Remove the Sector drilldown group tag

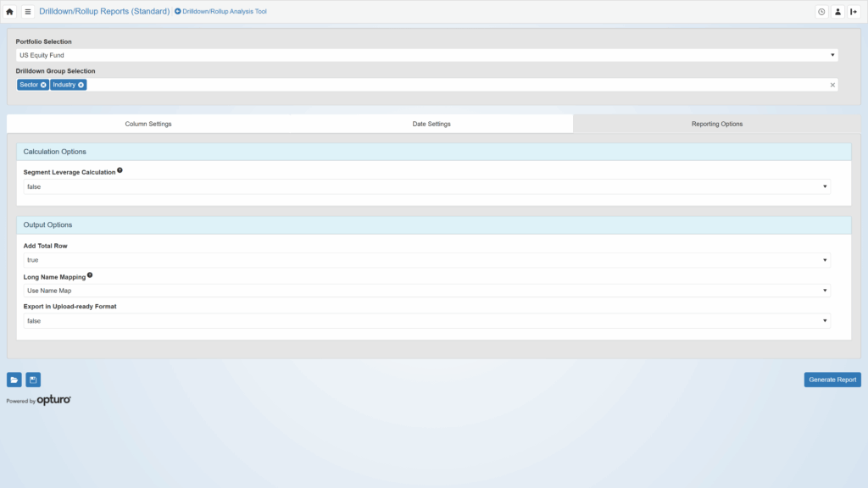pyautogui.click(x=43, y=85)
